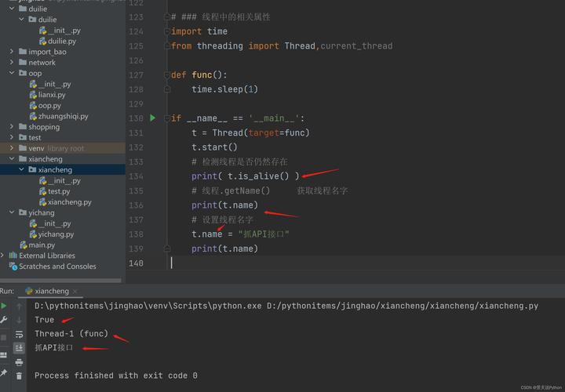565x392 pixels.
Task: Select the xiancheng run tab
Action: (52, 291)
